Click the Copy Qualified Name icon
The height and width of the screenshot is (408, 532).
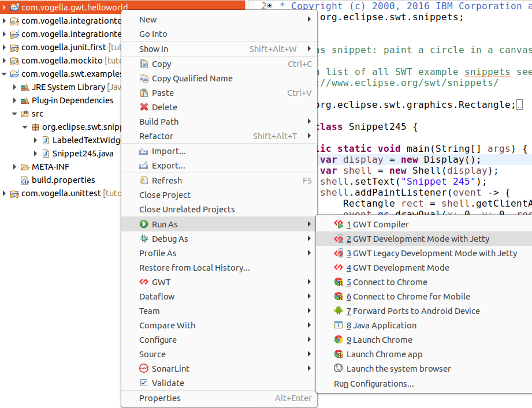tap(144, 78)
